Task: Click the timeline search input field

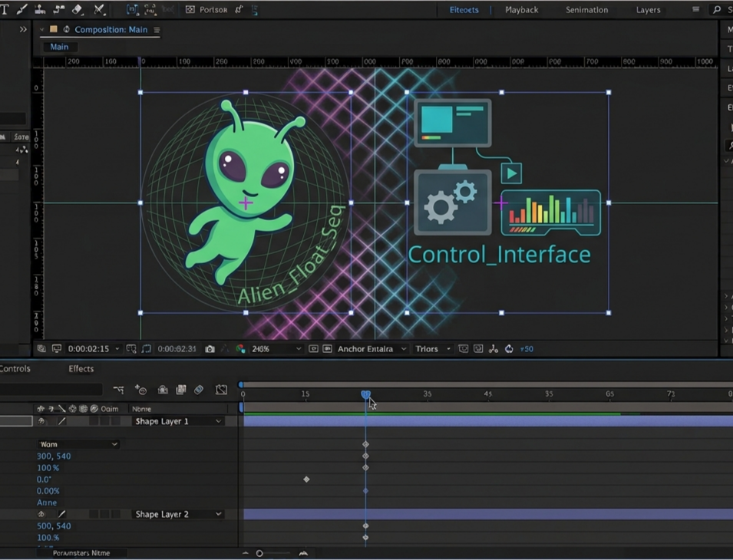Action: click(x=51, y=389)
